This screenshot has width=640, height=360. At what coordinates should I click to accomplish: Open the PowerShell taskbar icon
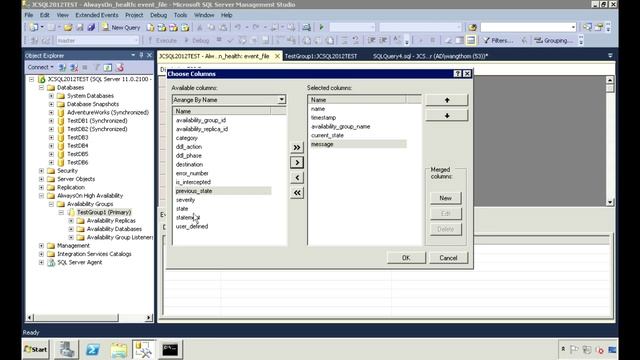[x=93, y=350]
